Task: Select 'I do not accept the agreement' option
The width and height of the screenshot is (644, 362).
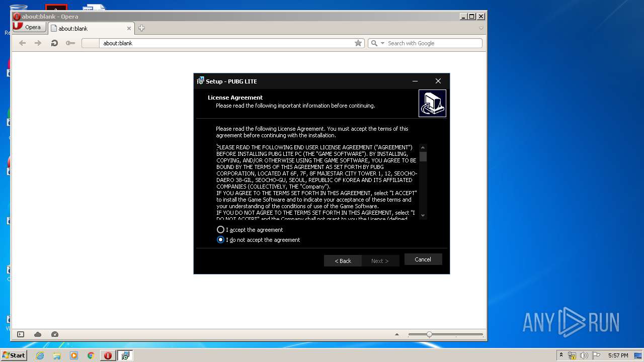Action: (220, 240)
